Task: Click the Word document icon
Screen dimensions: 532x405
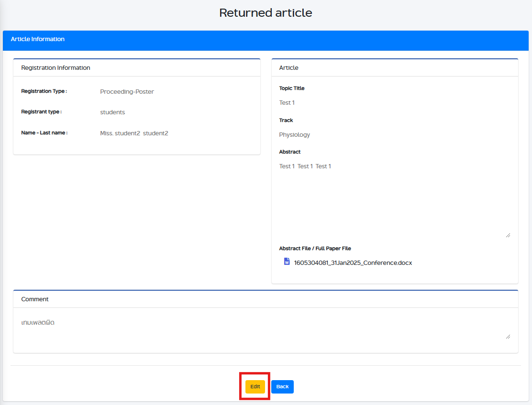Action: tap(287, 262)
